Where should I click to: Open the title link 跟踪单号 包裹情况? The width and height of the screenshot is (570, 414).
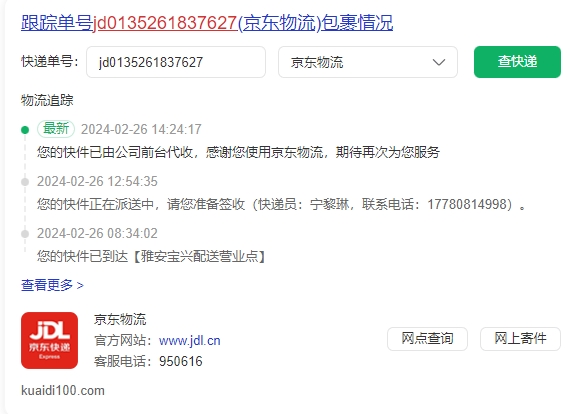point(207,23)
